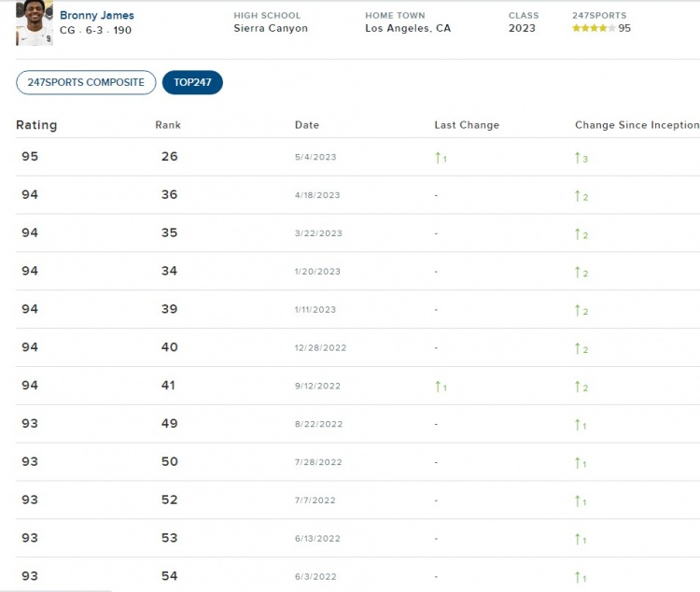
Task: Click the Last Change up arrow for 9/12/2022
Action: tap(439, 387)
